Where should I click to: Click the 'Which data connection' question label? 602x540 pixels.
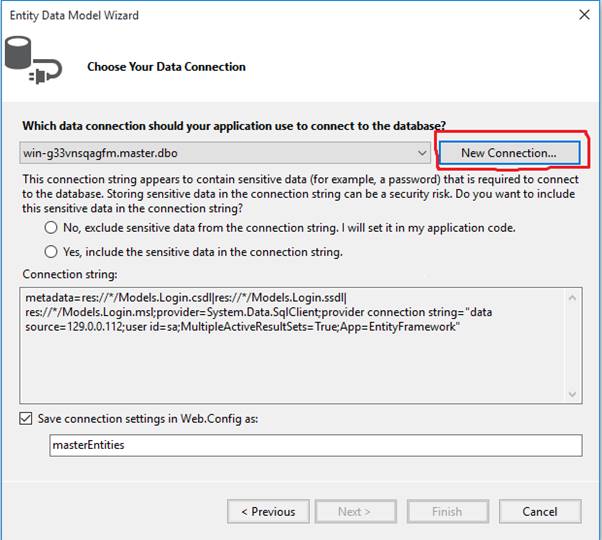point(234,126)
